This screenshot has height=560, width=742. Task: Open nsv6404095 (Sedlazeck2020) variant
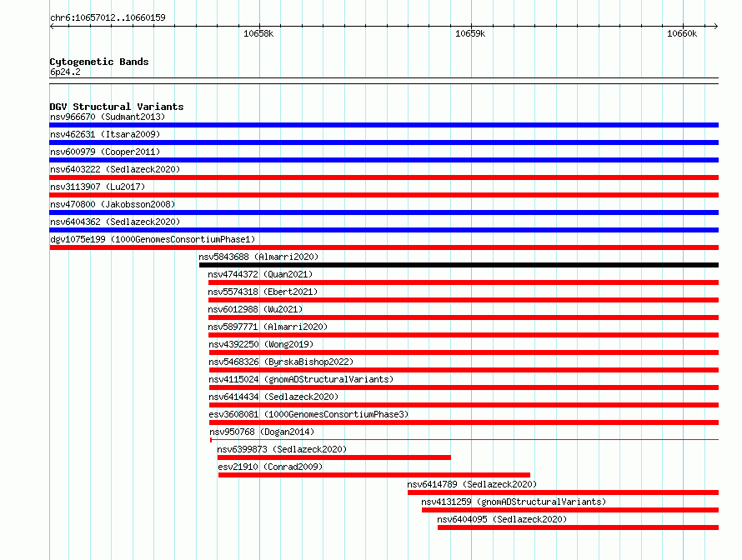click(x=502, y=519)
